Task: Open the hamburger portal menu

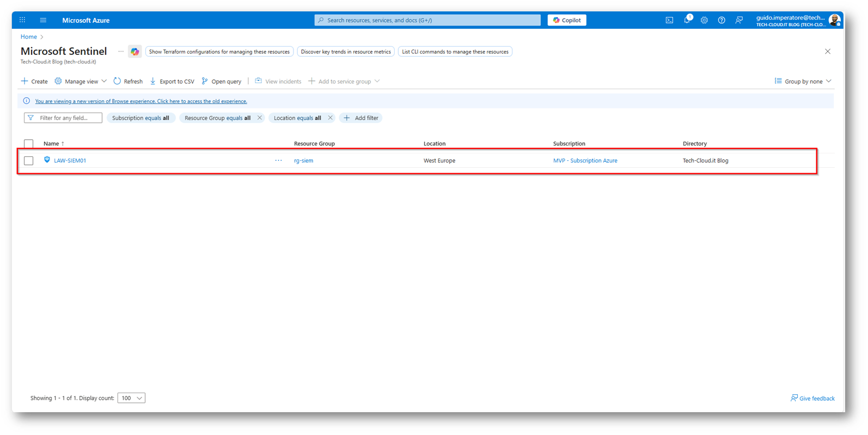Action: tap(43, 20)
